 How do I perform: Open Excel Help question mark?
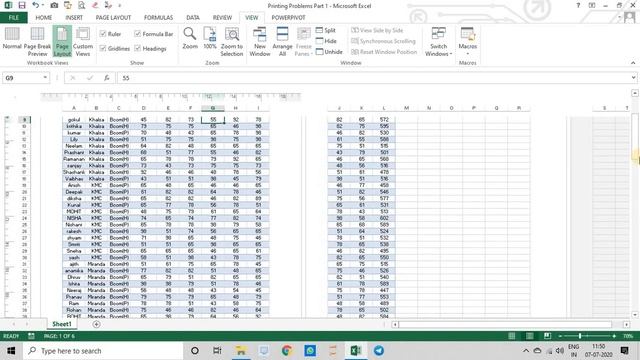click(x=578, y=5)
